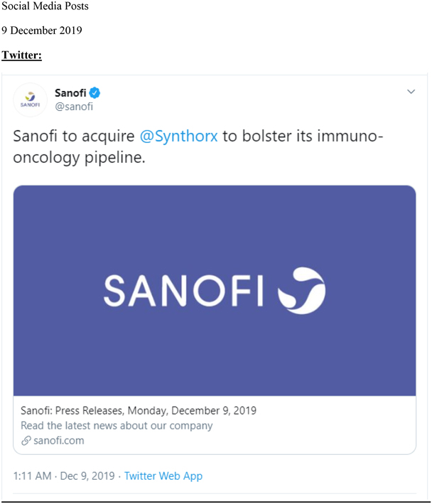The height and width of the screenshot is (504, 432).
Task: Open the Sanofi Press Releases card title
Action: point(139,410)
